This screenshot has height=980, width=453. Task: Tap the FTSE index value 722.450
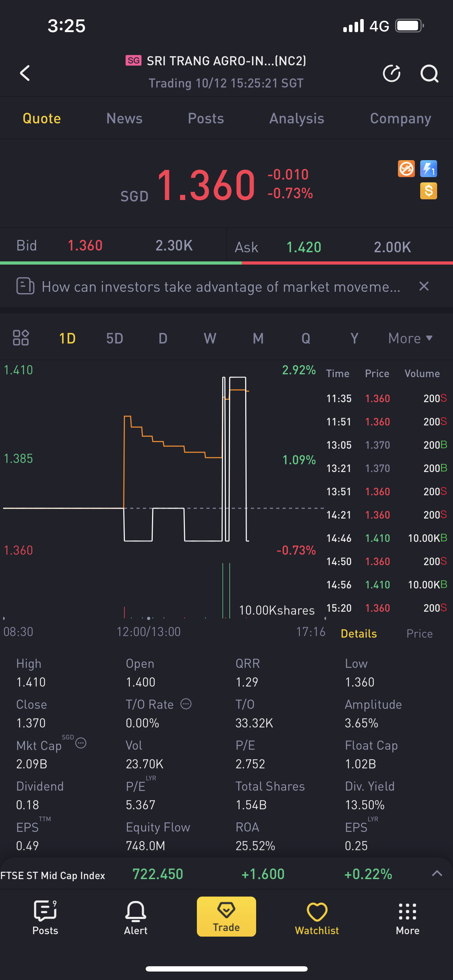coord(157,874)
